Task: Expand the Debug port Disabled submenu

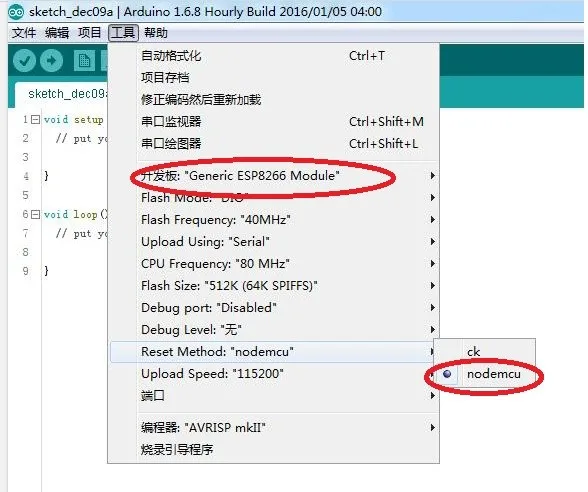Action: [x=274, y=308]
